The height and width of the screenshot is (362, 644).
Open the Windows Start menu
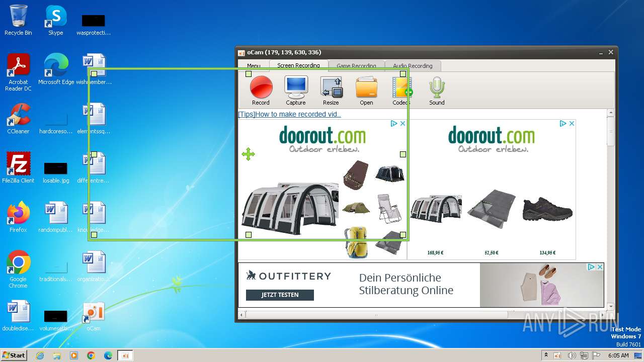pyautogui.click(x=14, y=355)
